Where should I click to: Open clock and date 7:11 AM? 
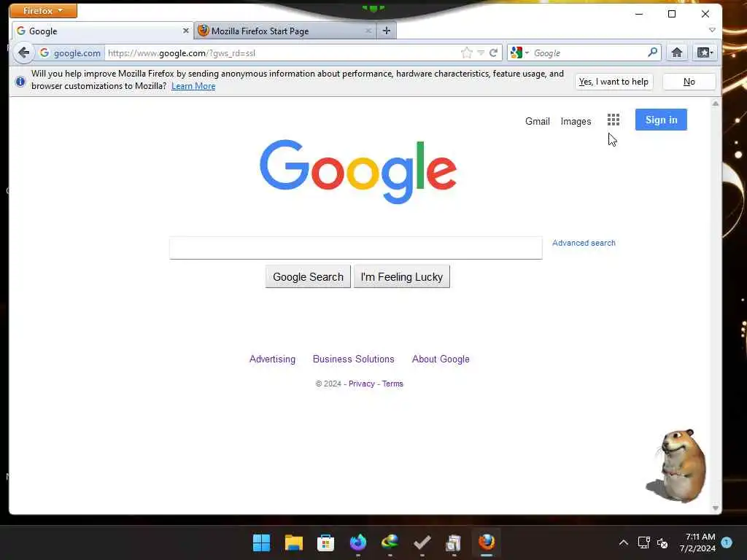697,542
